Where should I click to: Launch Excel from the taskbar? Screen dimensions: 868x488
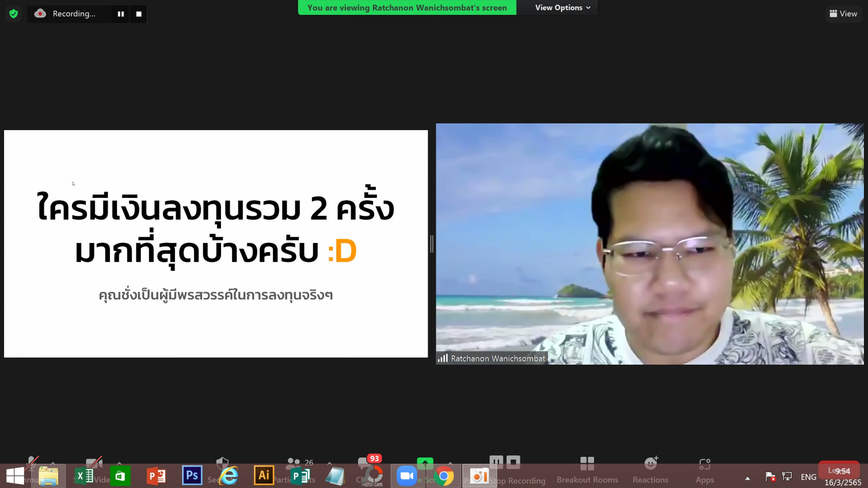84,476
